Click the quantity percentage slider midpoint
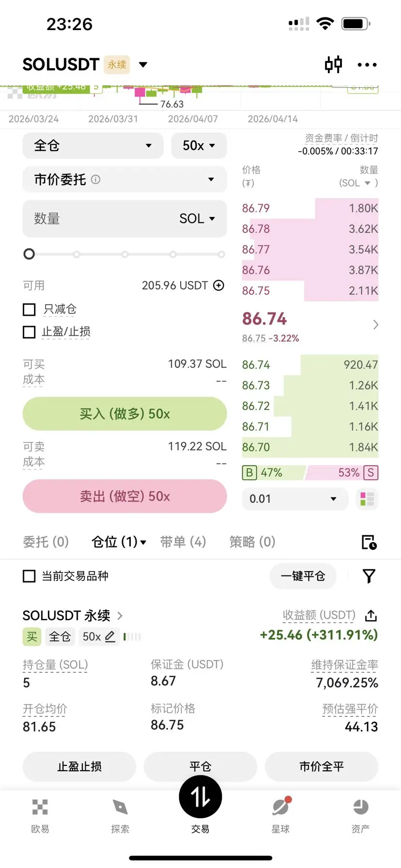The height and width of the screenshot is (868, 401). point(125,254)
